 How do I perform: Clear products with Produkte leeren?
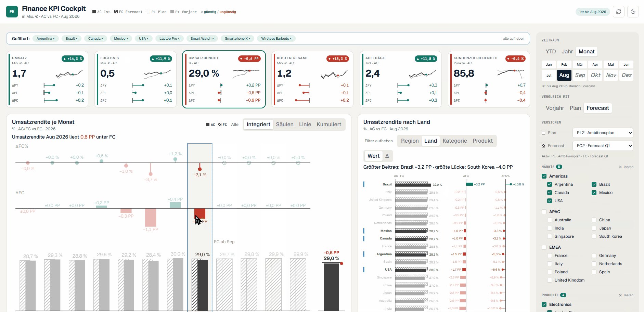[626, 295]
